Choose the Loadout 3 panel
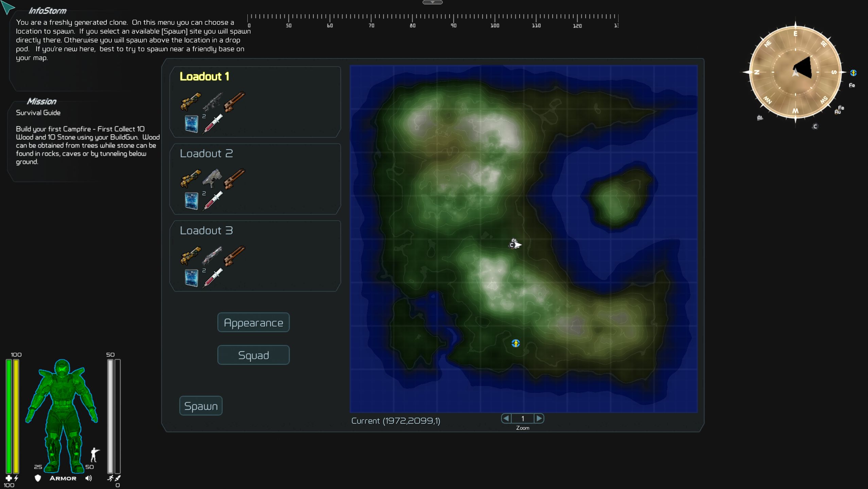Screen dimensions: 868x489 (255, 256)
